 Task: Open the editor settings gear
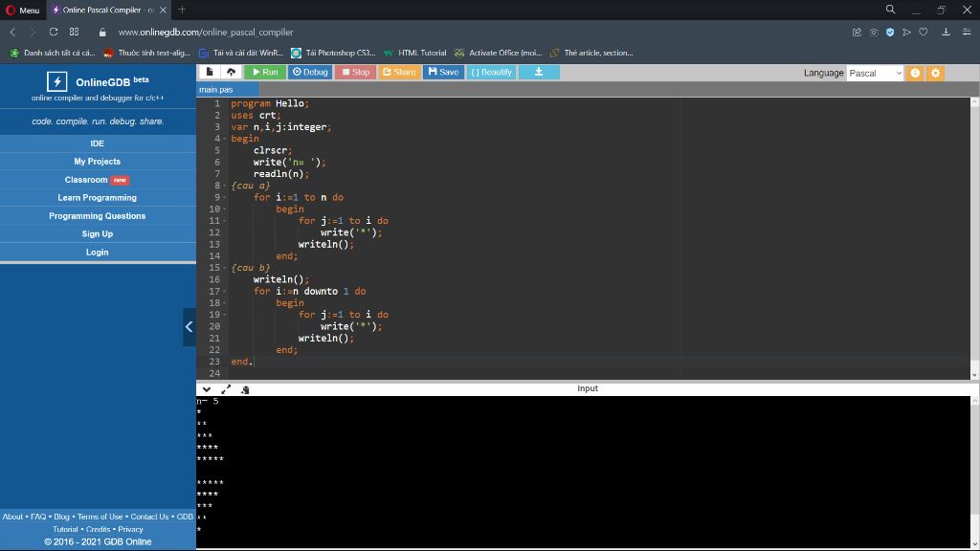(x=935, y=73)
